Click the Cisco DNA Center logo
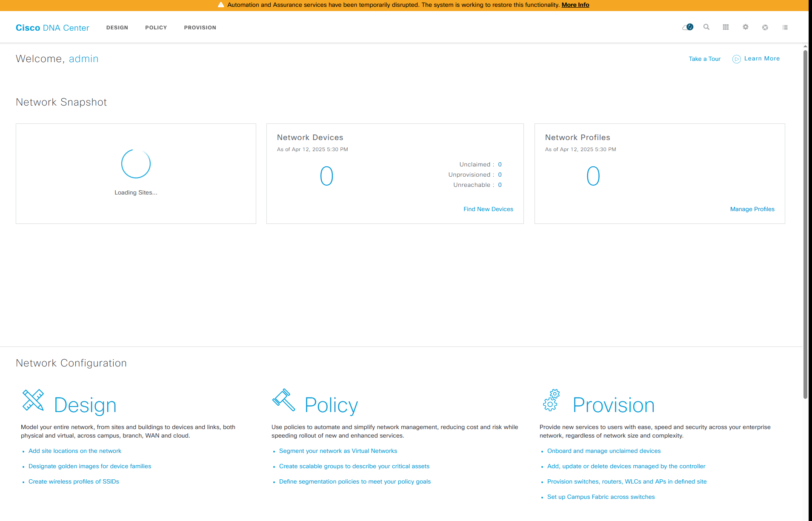812x521 pixels. (52, 28)
